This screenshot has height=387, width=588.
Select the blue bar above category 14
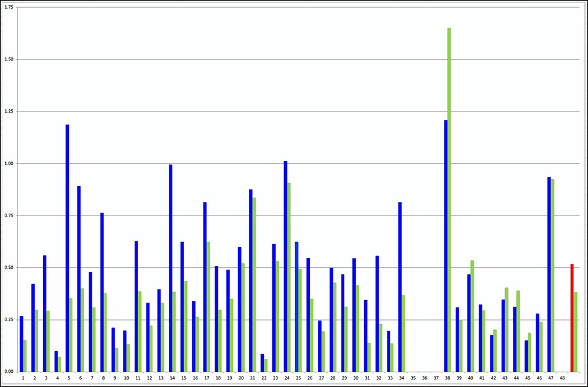pyautogui.click(x=171, y=268)
